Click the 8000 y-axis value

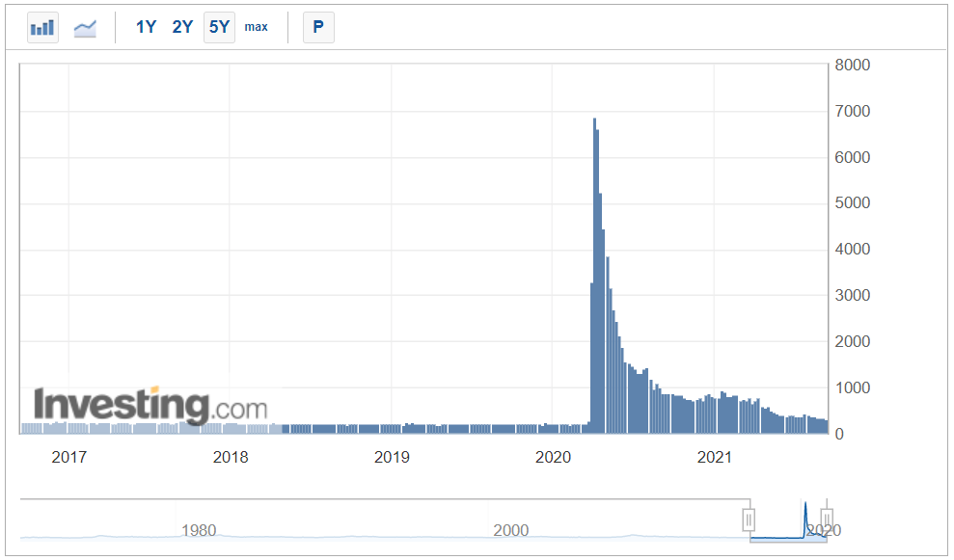point(853,65)
